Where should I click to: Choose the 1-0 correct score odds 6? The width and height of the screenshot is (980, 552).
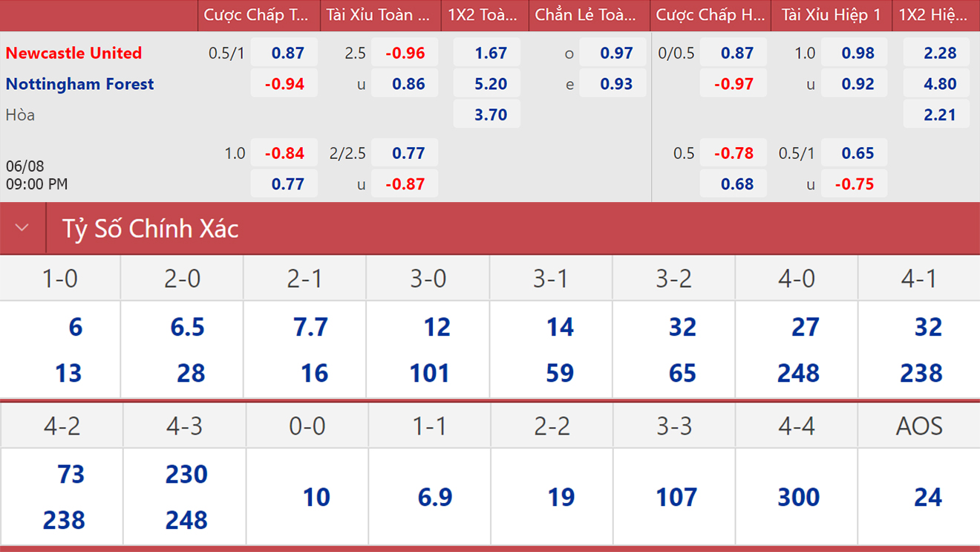coord(75,327)
